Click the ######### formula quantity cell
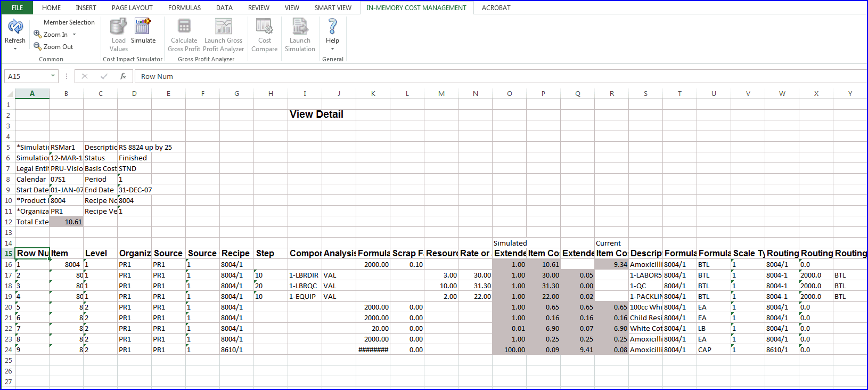This screenshot has height=390, width=868. point(373,350)
